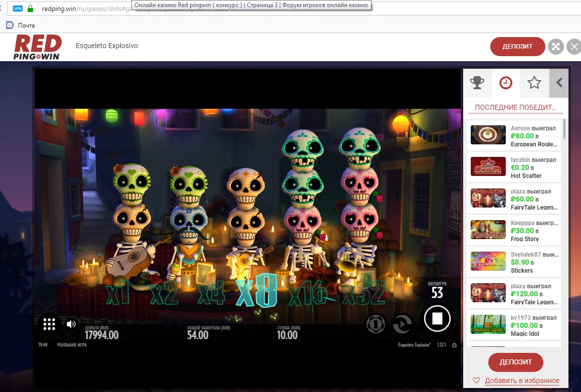Screen dimensions: 581x392
Task: Click the 10.00 bet value
Action: 287,335
